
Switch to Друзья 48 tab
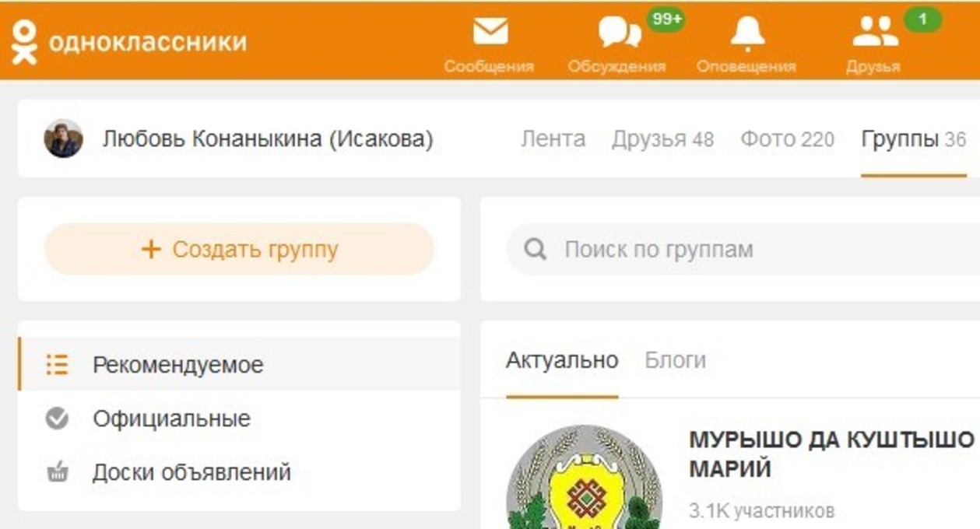[x=662, y=139]
